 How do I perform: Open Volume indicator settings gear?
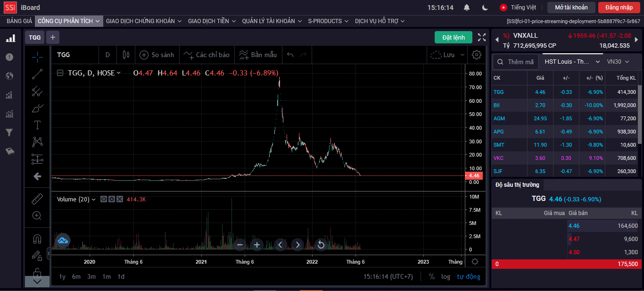[112, 200]
